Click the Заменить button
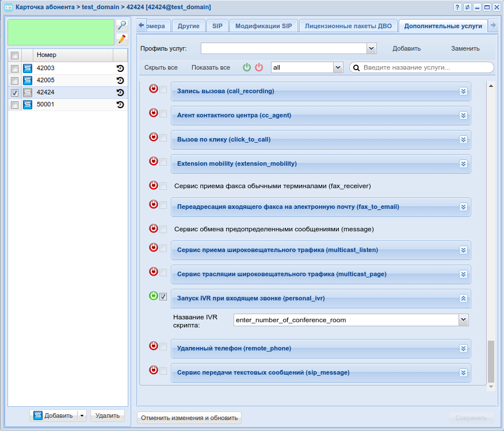The image size is (504, 431). coord(465,48)
